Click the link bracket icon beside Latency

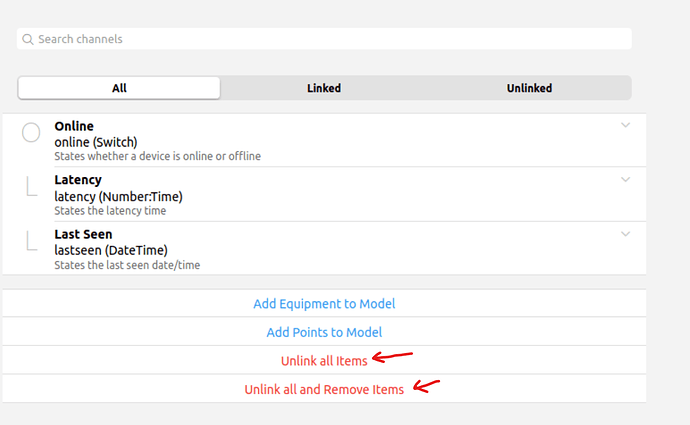(x=31, y=186)
